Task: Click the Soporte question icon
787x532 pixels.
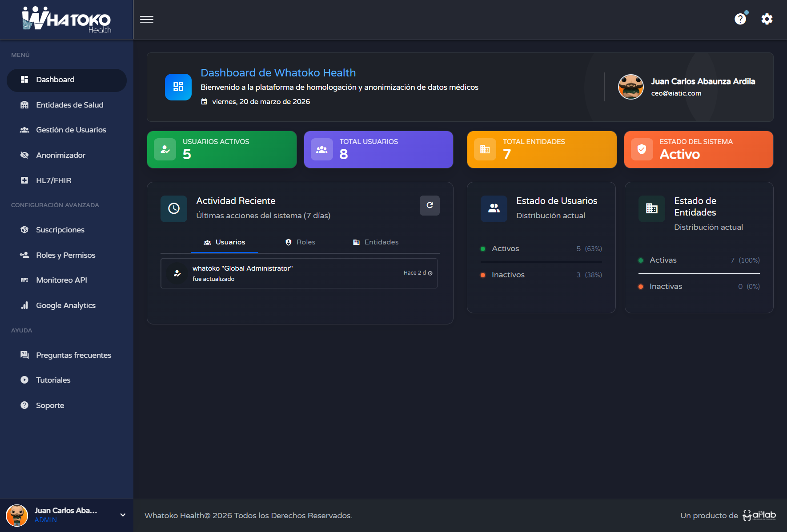Action: [x=24, y=405]
